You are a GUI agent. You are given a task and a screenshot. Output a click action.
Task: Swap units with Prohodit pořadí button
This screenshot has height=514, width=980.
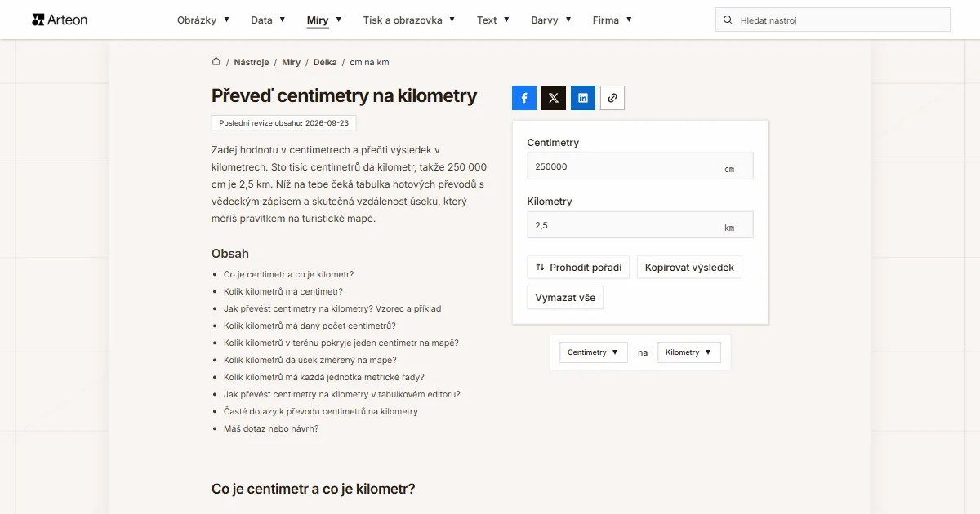pyautogui.click(x=578, y=267)
